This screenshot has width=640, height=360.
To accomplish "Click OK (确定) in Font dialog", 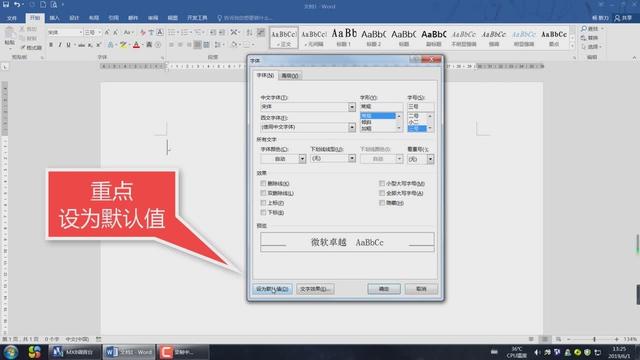I will 384,289.
